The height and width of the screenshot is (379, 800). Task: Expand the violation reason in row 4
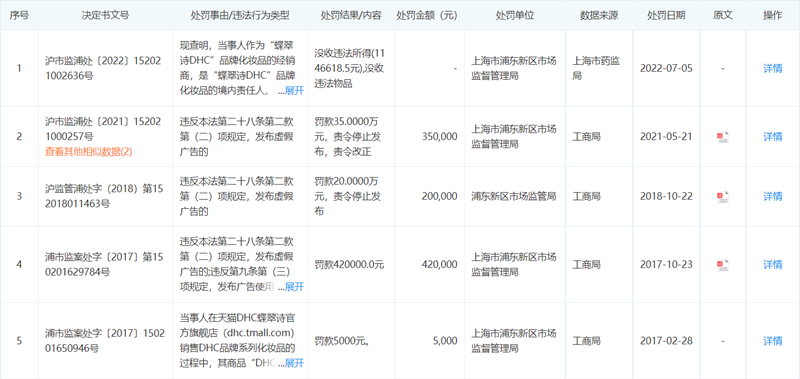294,287
